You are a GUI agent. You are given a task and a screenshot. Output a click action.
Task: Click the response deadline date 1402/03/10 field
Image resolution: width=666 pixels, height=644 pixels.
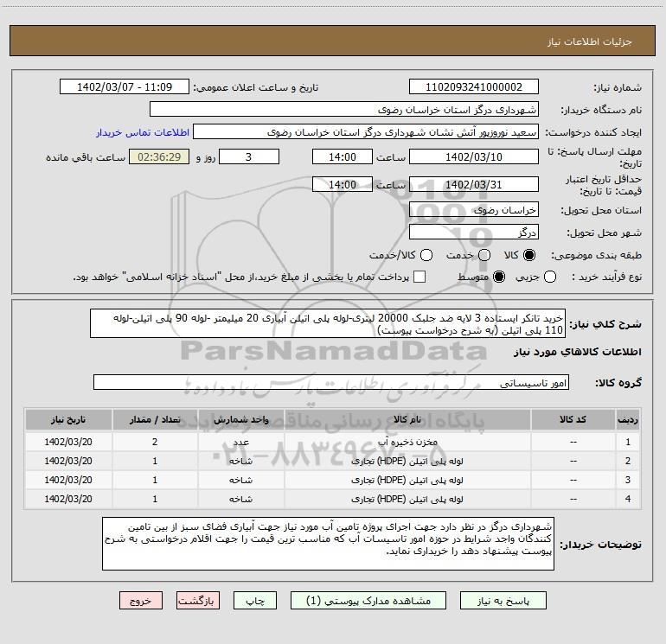pyautogui.click(x=474, y=156)
